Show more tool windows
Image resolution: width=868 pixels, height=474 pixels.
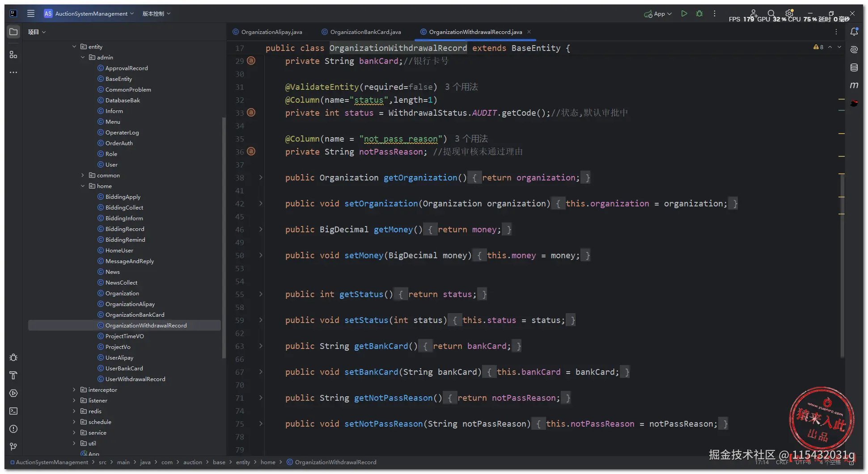pyautogui.click(x=13, y=72)
